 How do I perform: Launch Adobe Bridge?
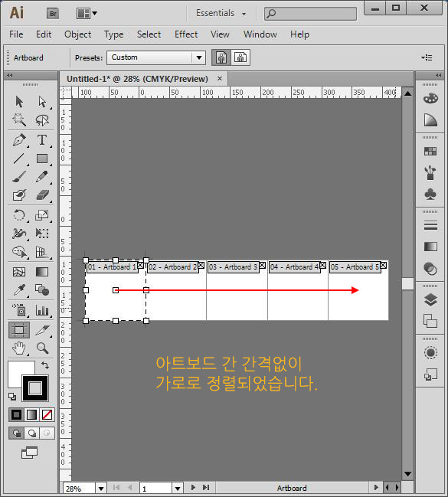pyautogui.click(x=53, y=13)
